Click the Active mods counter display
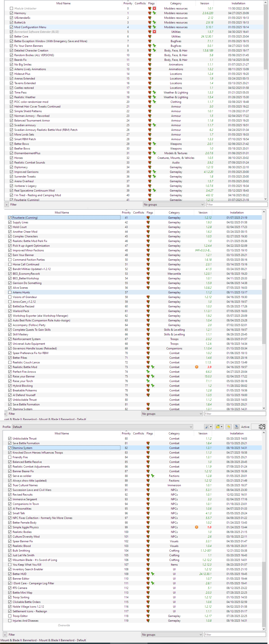This screenshot has width=269, height=644. click(258, 427)
